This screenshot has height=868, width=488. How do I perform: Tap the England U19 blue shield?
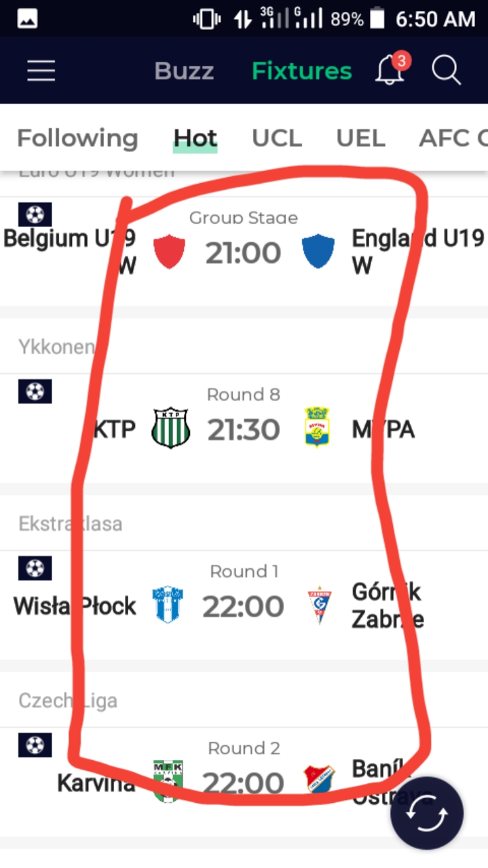pos(318,252)
